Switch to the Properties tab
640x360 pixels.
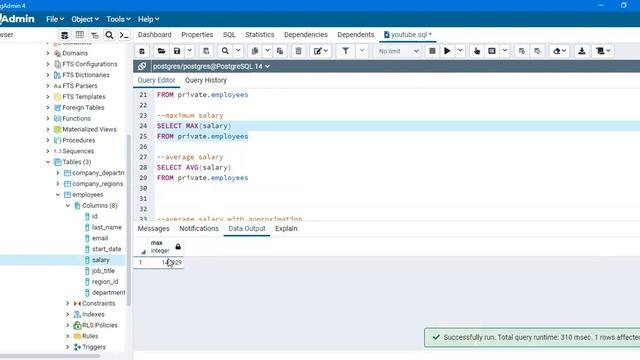(x=197, y=35)
